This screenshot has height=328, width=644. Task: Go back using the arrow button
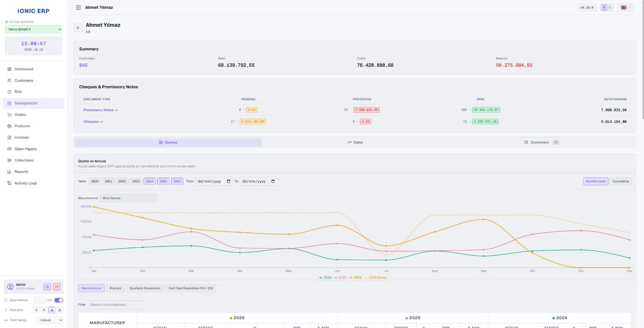(x=78, y=28)
